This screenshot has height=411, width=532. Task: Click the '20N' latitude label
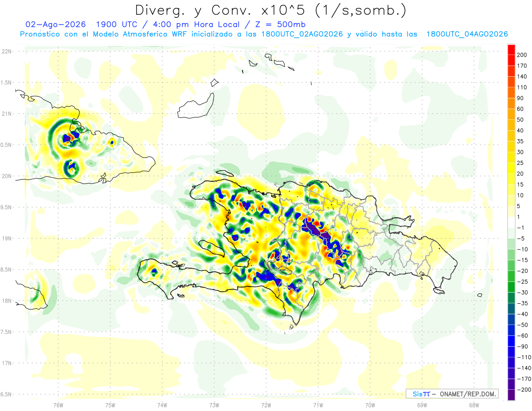coord(7,176)
